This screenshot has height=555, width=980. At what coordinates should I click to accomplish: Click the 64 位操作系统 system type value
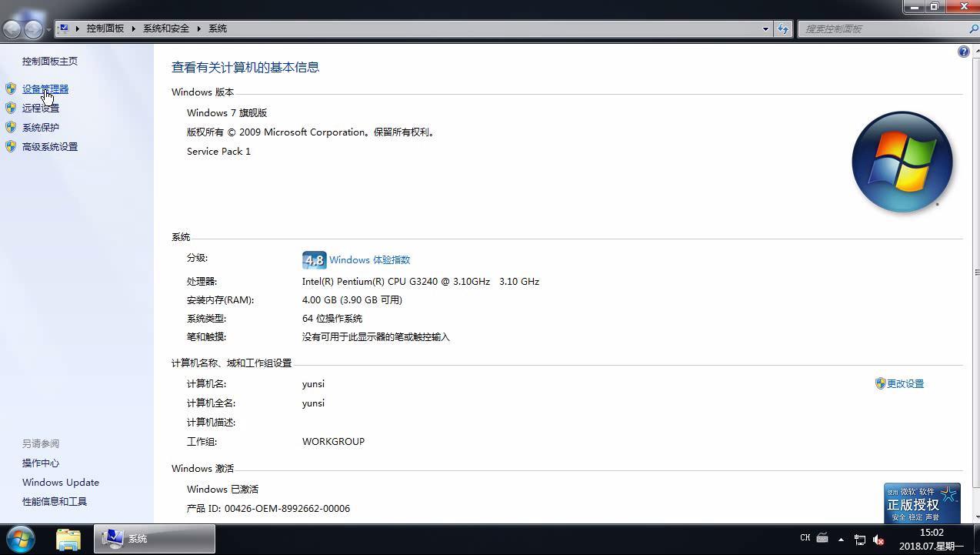click(x=332, y=319)
